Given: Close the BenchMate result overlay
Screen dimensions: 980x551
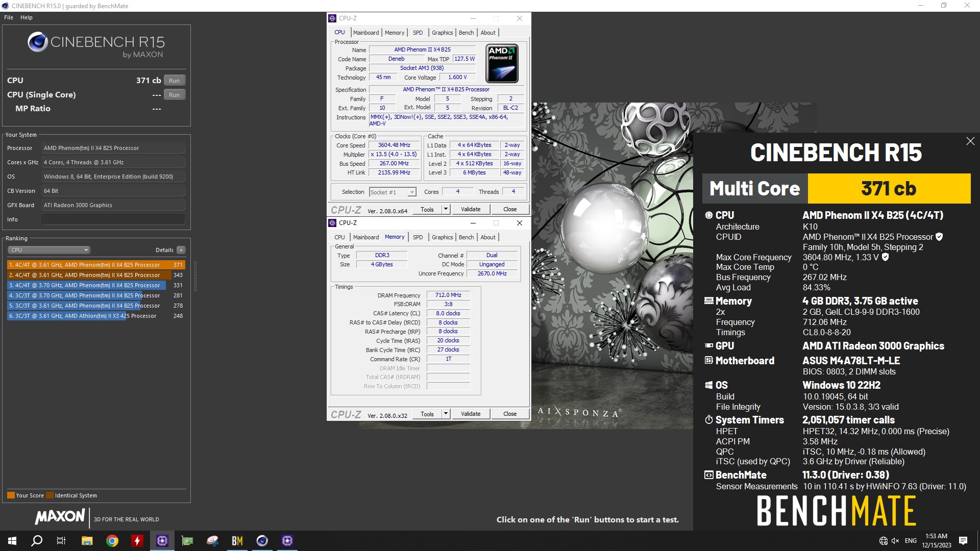Looking at the screenshot, I should coord(970,141).
